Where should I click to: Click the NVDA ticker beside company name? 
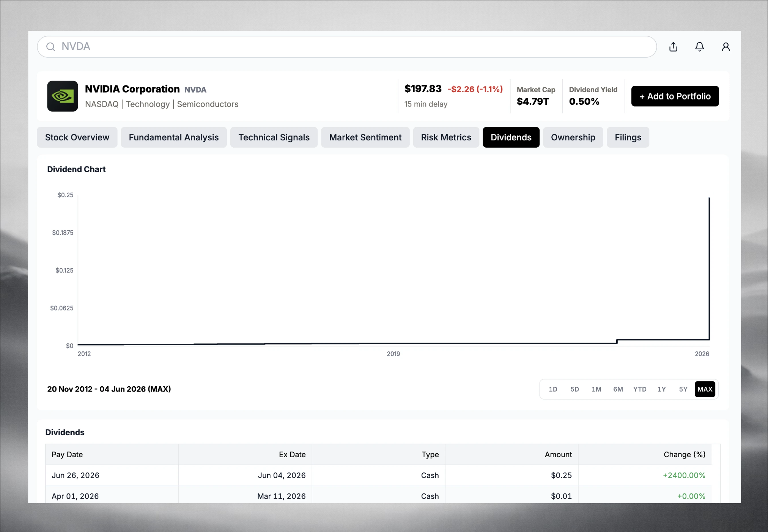pos(195,90)
